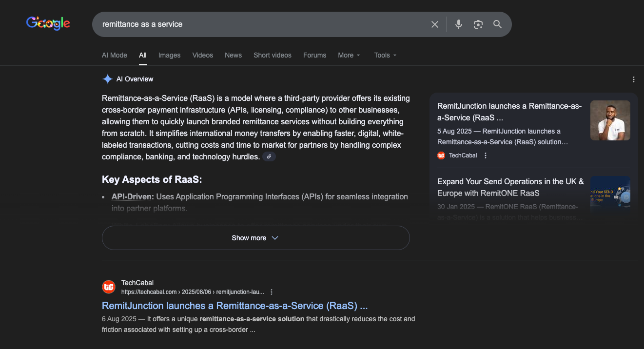The image size is (644, 349).
Task: Switch to the News tab
Action: 233,55
